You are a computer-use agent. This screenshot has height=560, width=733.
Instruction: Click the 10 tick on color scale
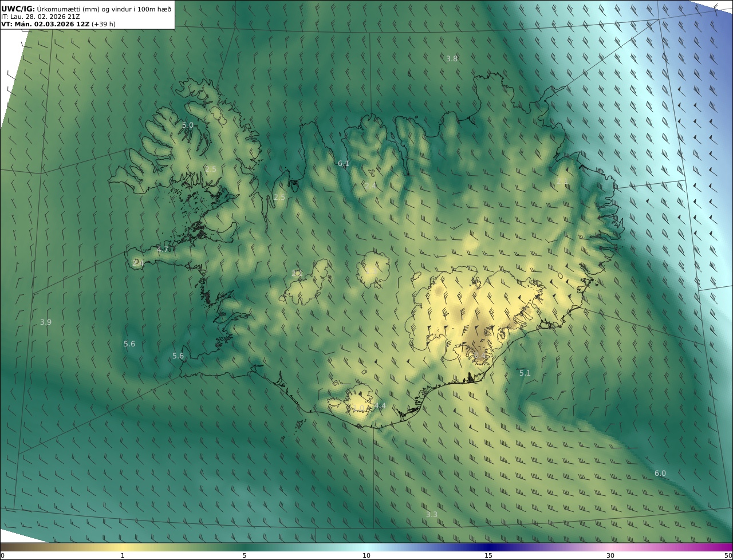coord(366,555)
